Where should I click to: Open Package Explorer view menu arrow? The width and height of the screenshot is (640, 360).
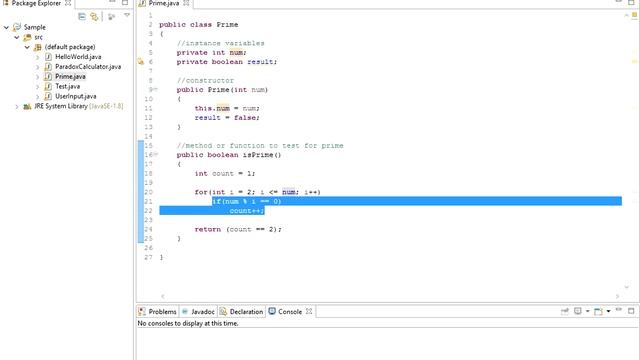tap(127, 16)
